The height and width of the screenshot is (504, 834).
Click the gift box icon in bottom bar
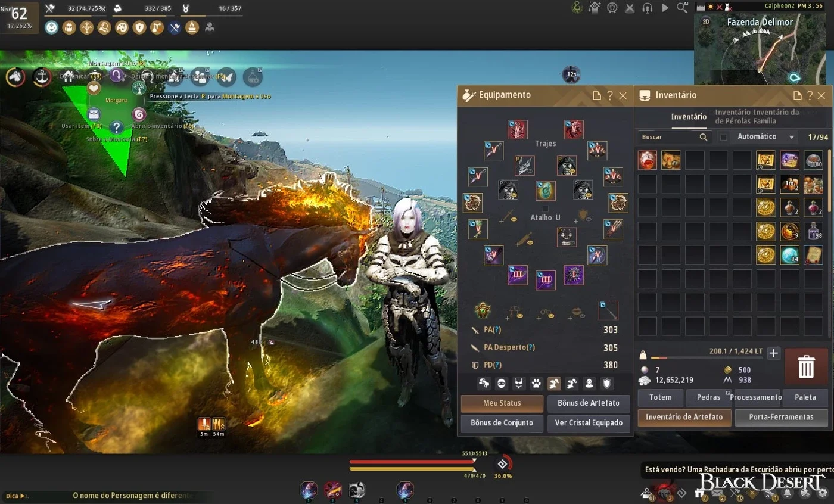pyautogui.click(x=699, y=493)
